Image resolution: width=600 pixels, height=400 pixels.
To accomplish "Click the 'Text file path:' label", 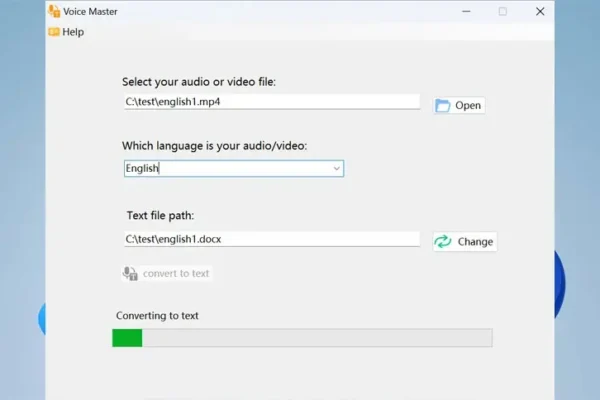I will click(x=160, y=216).
